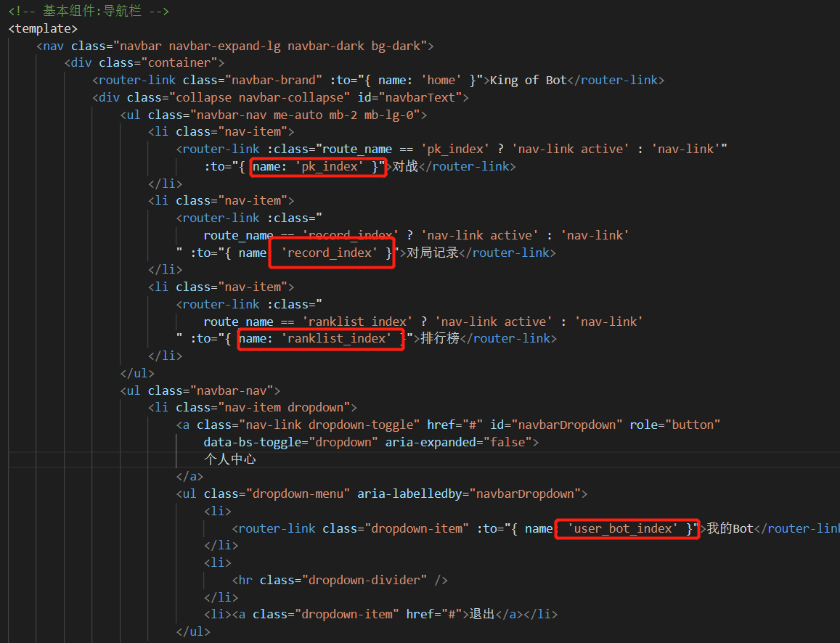The width and height of the screenshot is (840, 643).
Task: Click the 个人中心 text line
Action: pyautogui.click(x=230, y=459)
